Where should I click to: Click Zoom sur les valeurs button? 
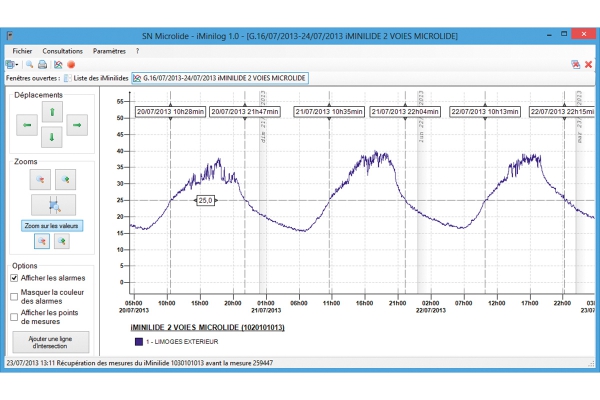(52, 226)
